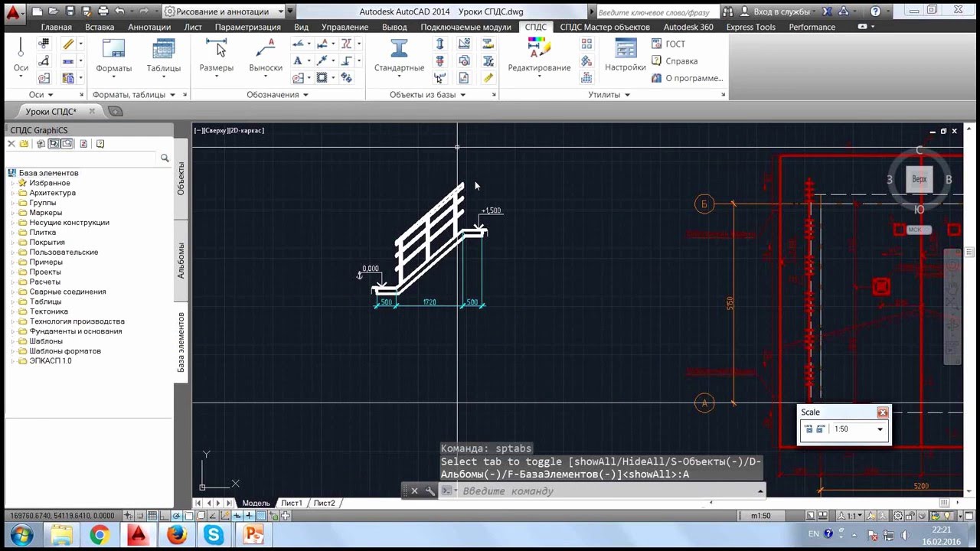Image resolution: width=980 pixels, height=551 pixels.
Task: Click the Save icon in quick access toolbar
Action: pos(70,11)
